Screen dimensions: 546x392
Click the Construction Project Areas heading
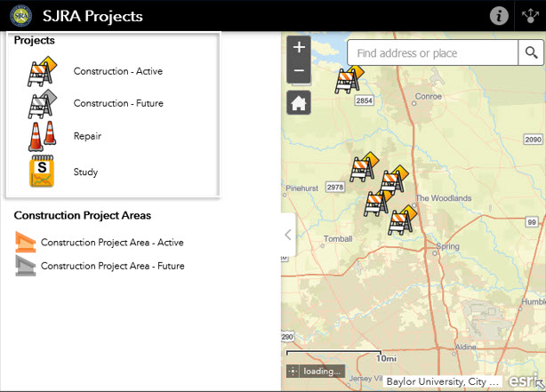83,215
